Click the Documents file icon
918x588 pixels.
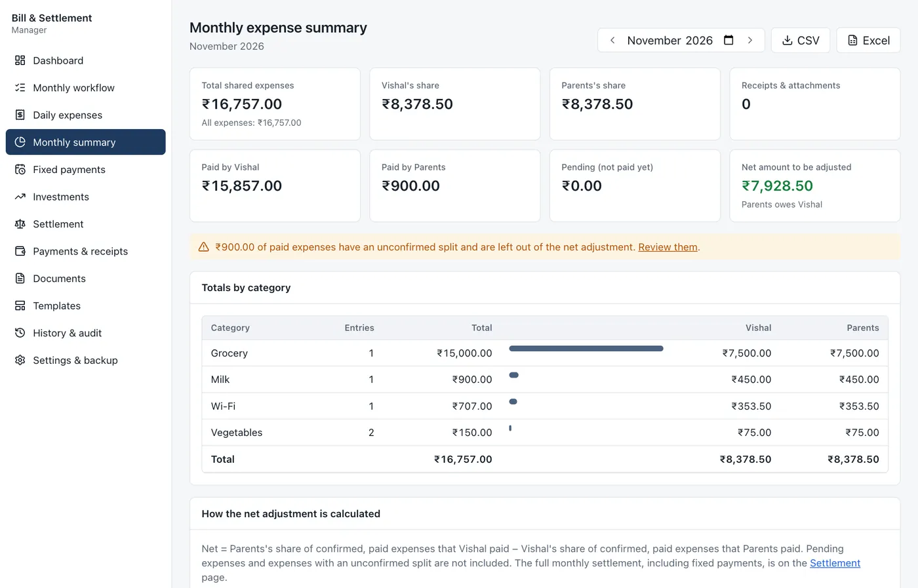(x=20, y=279)
